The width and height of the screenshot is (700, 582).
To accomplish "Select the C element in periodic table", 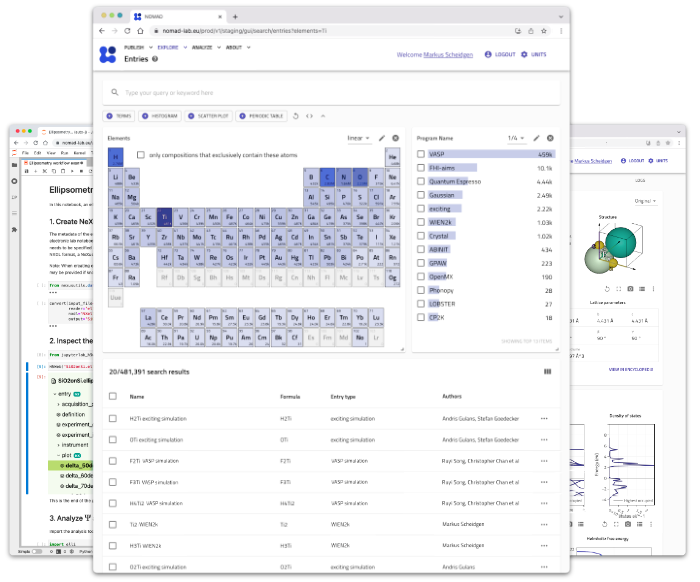I will coord(327,178).
